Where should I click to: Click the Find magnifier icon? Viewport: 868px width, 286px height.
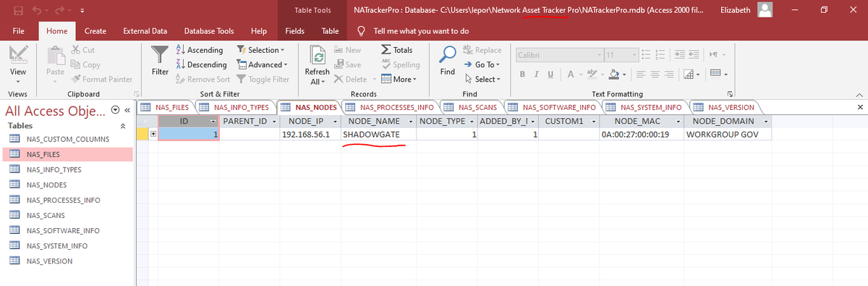click(448, 54)
